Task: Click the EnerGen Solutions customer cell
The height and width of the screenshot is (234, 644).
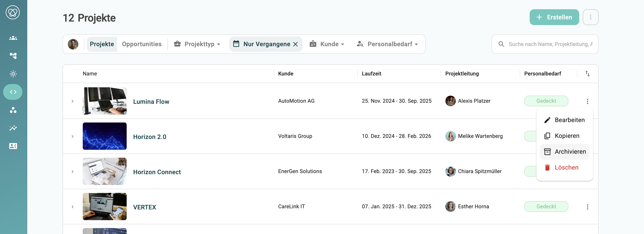Action: point(300,171)
